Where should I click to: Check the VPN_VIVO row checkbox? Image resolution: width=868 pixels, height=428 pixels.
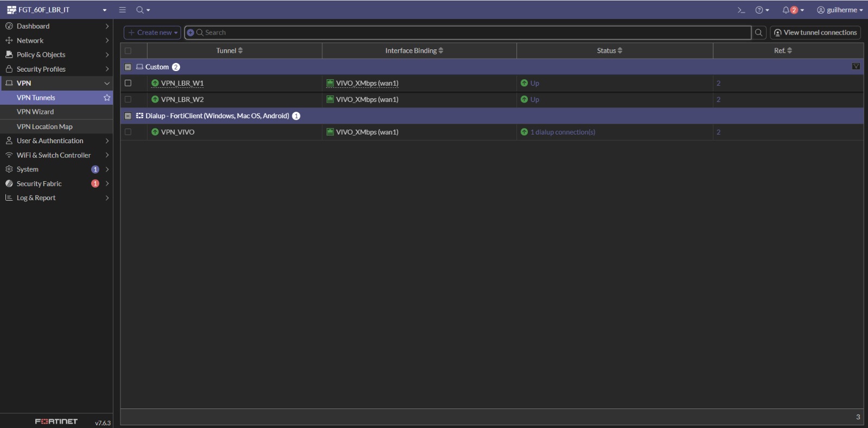128,132
